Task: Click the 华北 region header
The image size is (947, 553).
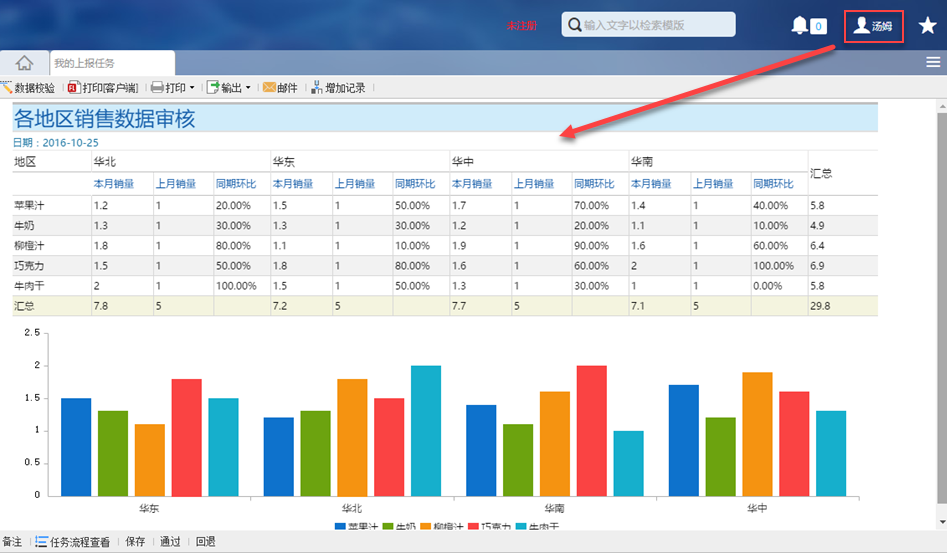Action: 104,161
